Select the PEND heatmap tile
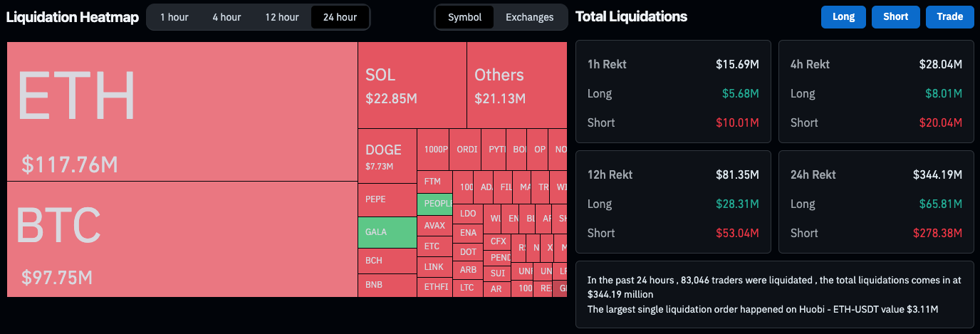The width and height of the screenshot is (980, 334). [498, 258]
